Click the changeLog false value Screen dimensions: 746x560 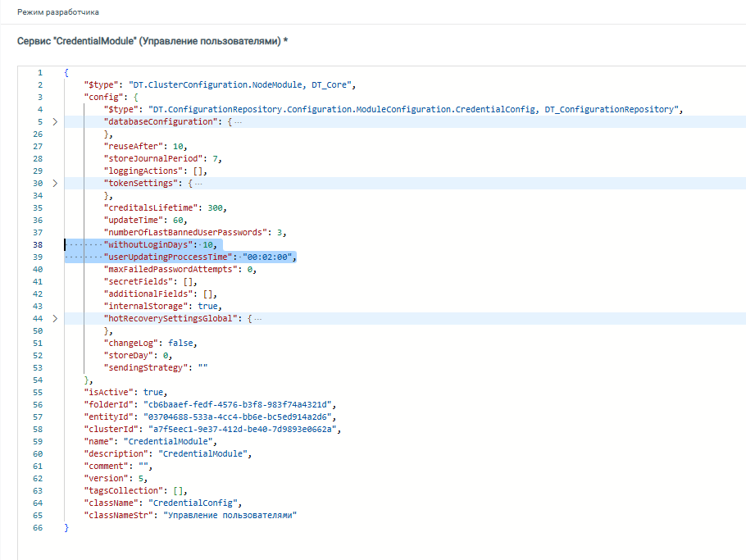(x=180, y=343)
